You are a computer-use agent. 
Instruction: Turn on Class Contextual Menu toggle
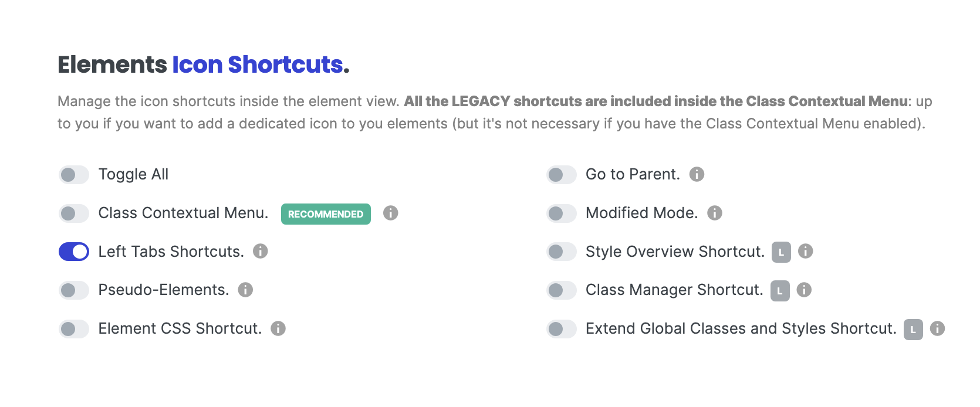coord(74,213)
